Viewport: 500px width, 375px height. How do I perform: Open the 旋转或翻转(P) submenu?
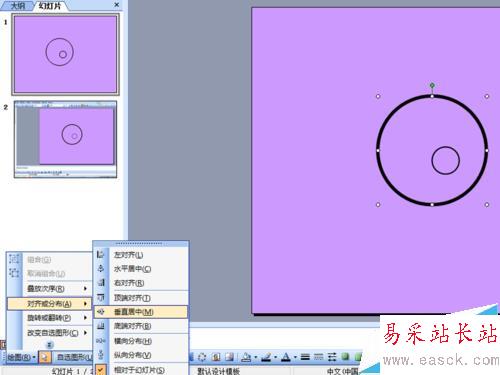pos(49,318)
